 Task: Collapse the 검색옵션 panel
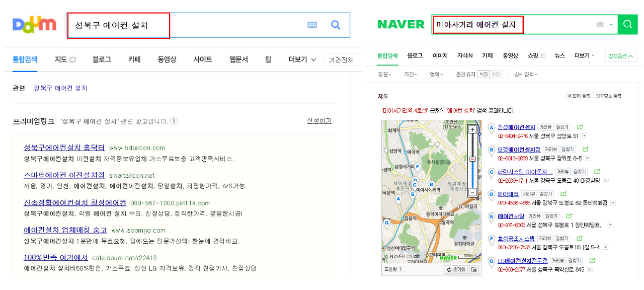(x=621, y=56)
